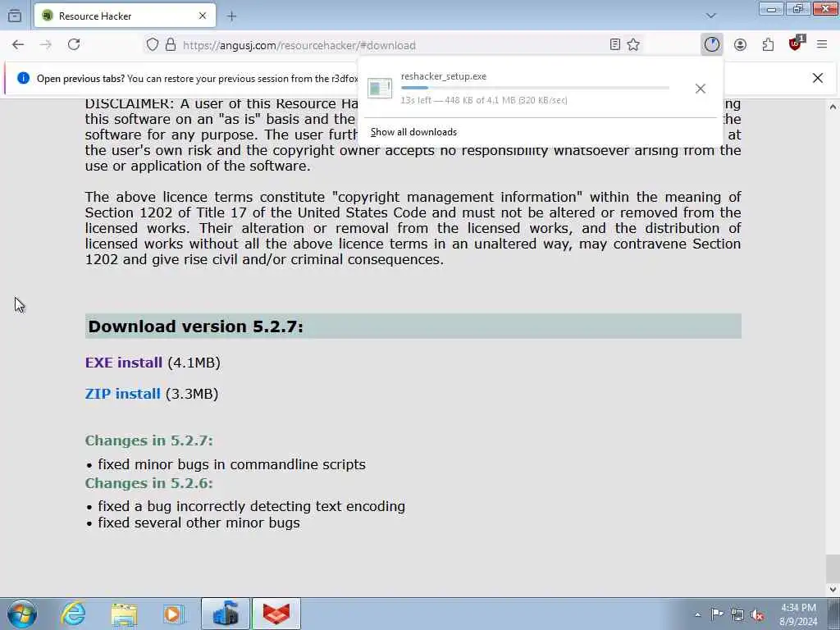This screenshot has width=840, height=630.
Task: Open the browser hamburger menu
Action: 822,45
